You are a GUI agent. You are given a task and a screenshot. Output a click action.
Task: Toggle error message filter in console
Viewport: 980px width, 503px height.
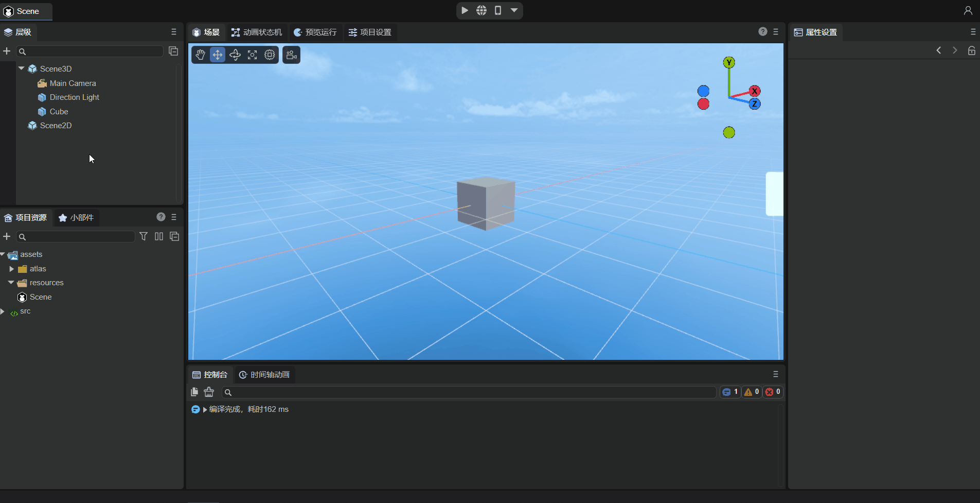coord(773,392)
